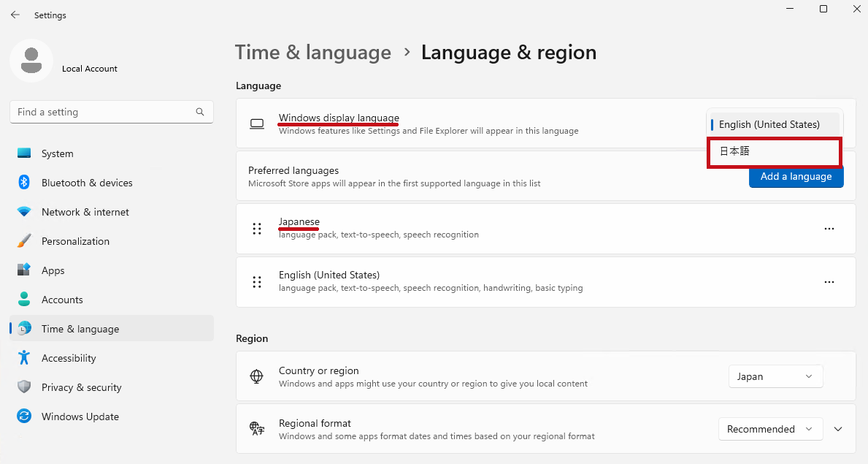
Task: Click the Regional format label
Action: [315, 423]
